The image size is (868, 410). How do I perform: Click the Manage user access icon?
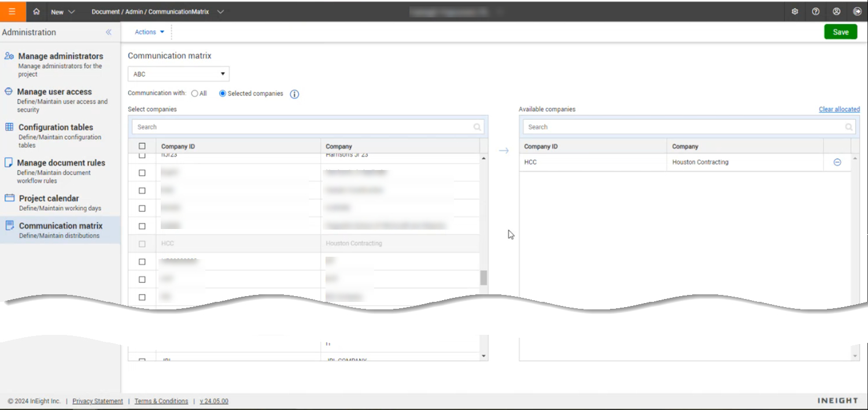[9, 91]
